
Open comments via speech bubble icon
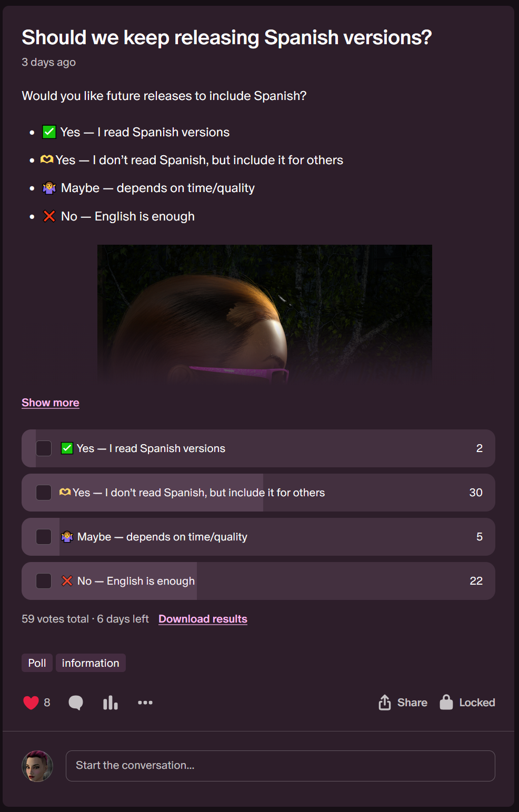[76, 703]
